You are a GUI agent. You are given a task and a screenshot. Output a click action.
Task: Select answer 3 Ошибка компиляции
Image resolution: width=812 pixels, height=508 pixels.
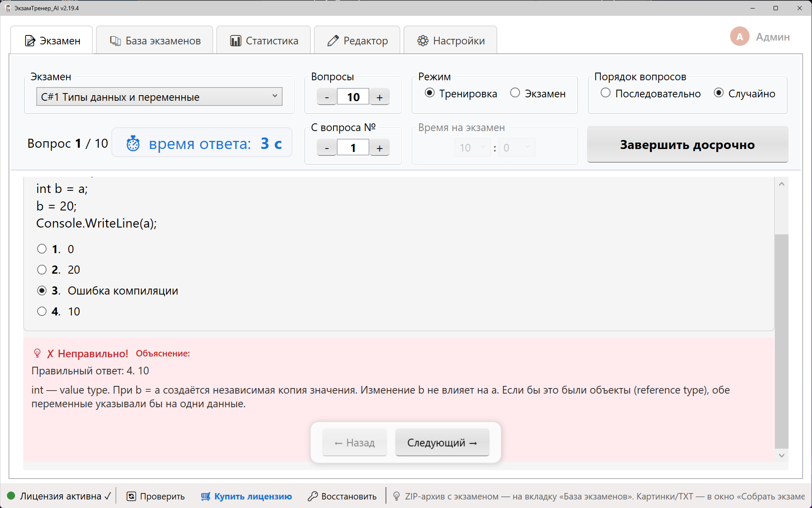point(42,291)
